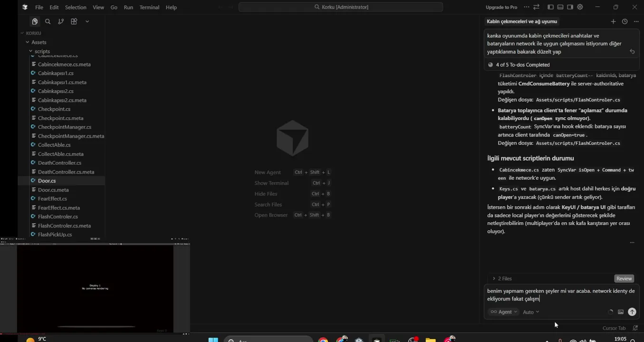
Task: Click the Korku [Administrator] command search box
Action: tap(341, 7)
